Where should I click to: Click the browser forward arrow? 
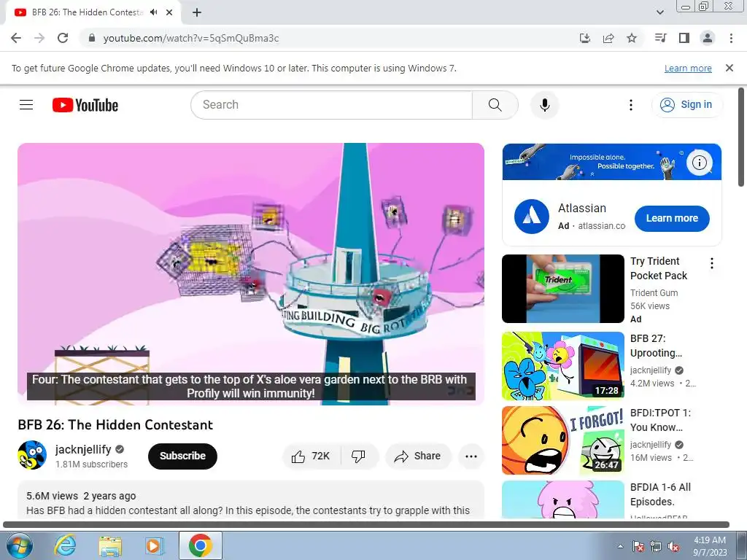pos(39,38)
